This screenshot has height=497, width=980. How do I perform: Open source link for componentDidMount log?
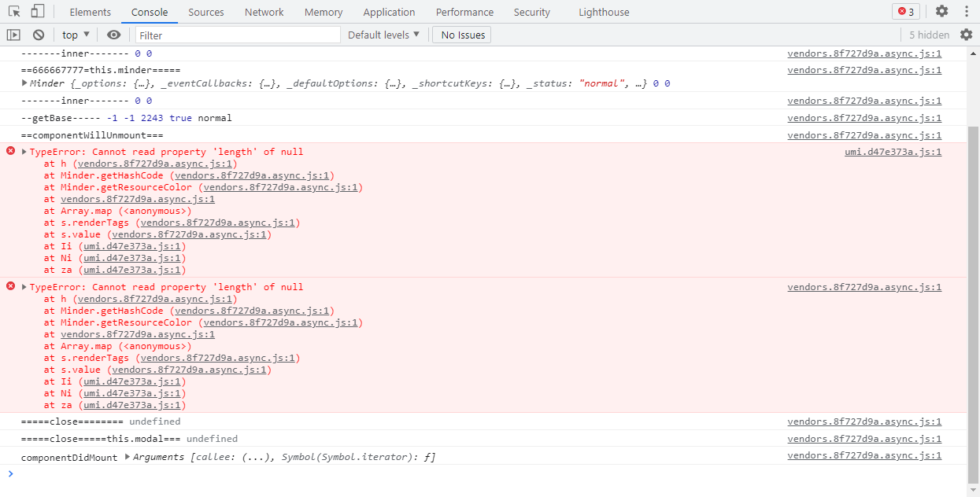(864, 456)
